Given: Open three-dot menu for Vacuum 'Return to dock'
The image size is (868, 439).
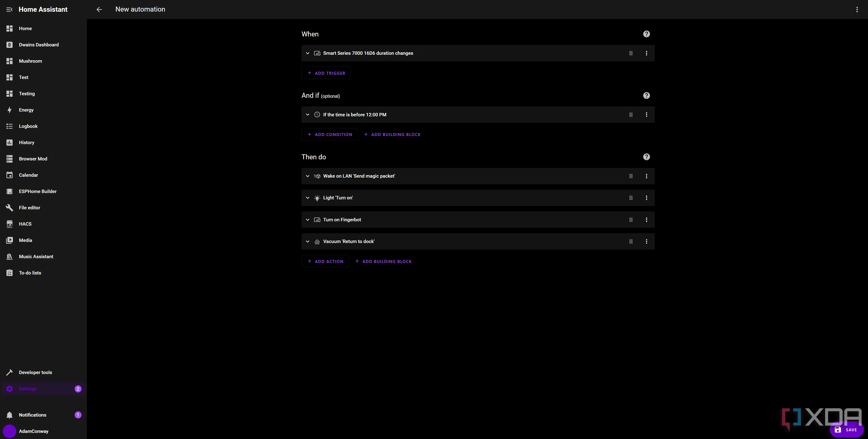Looking at the screenshot, I should [646, 242].
